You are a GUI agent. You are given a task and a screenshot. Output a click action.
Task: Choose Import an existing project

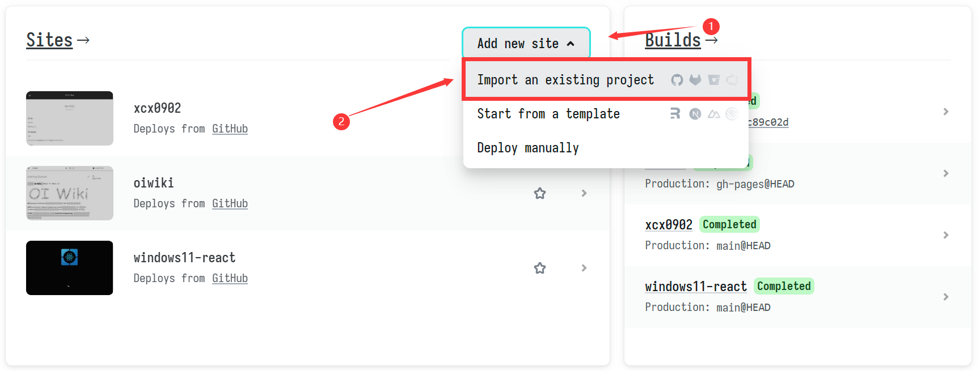tap(606, 80)
